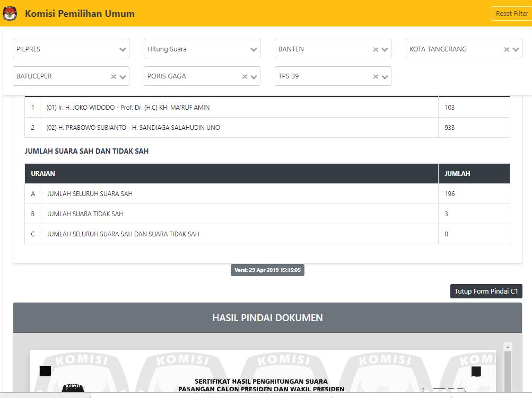Expand the BATUCEPER dropdown arrow
The height and width of the screenshot is (398, 532).
click(123, 77)
